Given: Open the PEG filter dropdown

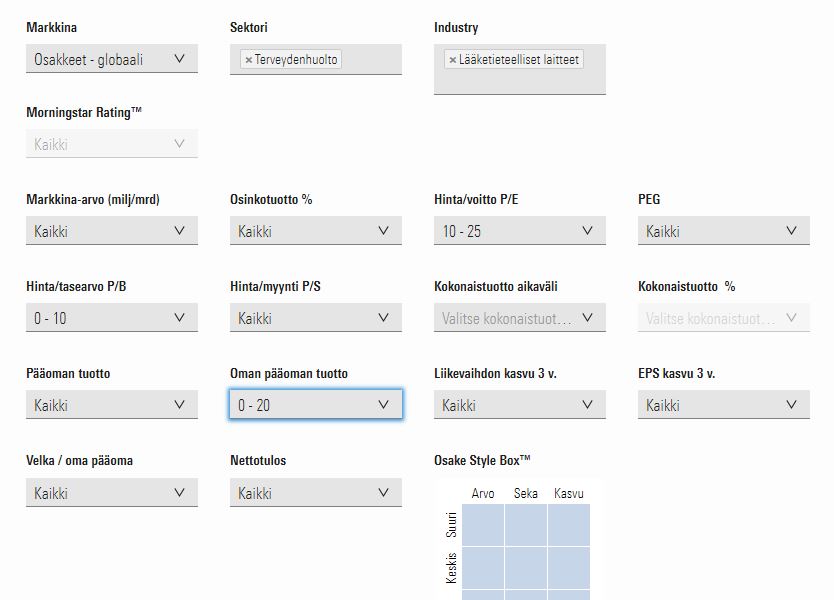Looking at the screenshot, I should [x=724, y=231].
